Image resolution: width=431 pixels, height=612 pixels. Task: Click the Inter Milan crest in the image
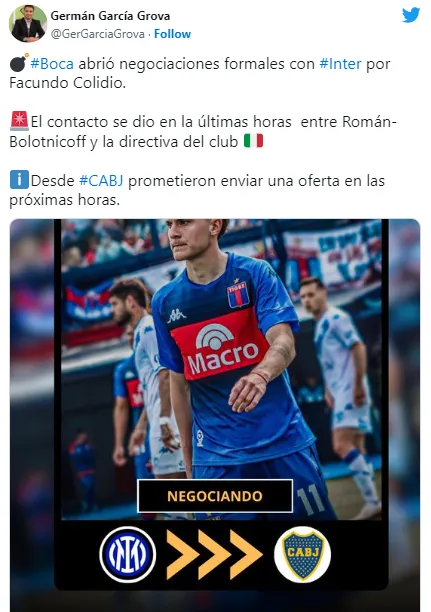click(x=128, y=554)
